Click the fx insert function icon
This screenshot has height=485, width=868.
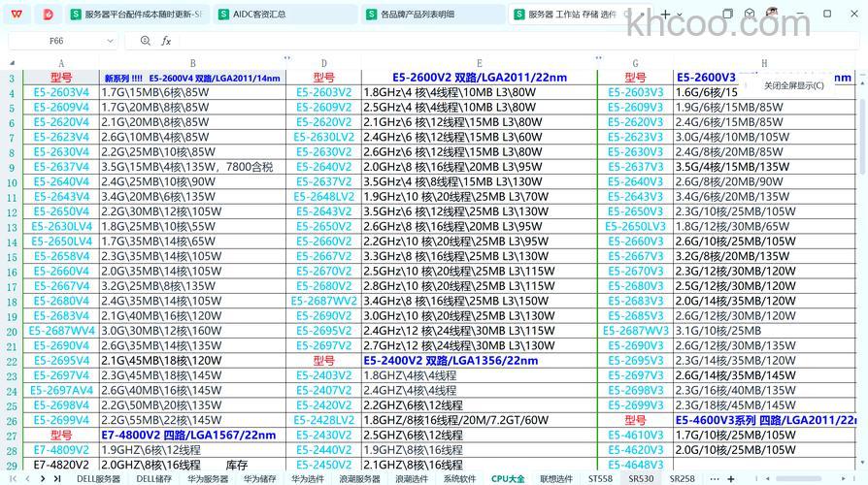pos(166,41)
